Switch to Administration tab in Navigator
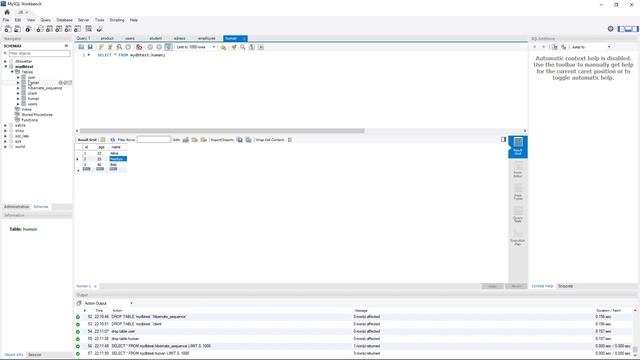The height and width of the screenshot is (360, 640). 16,207
